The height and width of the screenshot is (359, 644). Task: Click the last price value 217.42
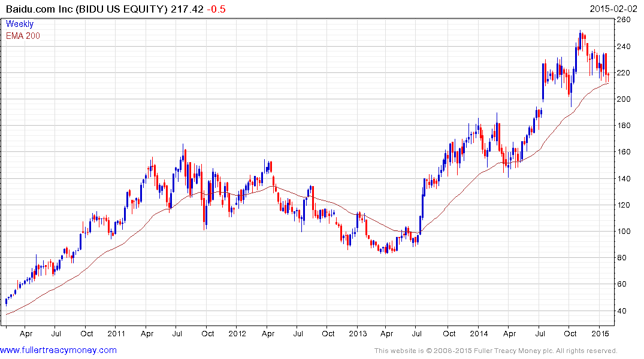187,9
